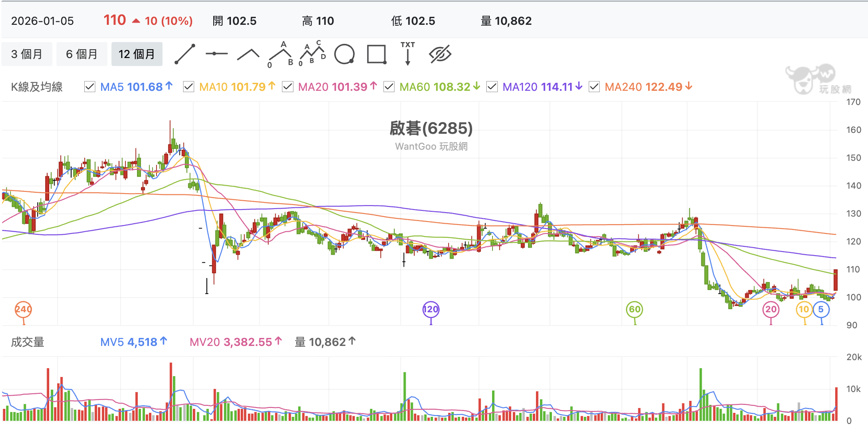868x427 pixels.
Task: Click the open price 開 102.5
Action: (234, 21)
